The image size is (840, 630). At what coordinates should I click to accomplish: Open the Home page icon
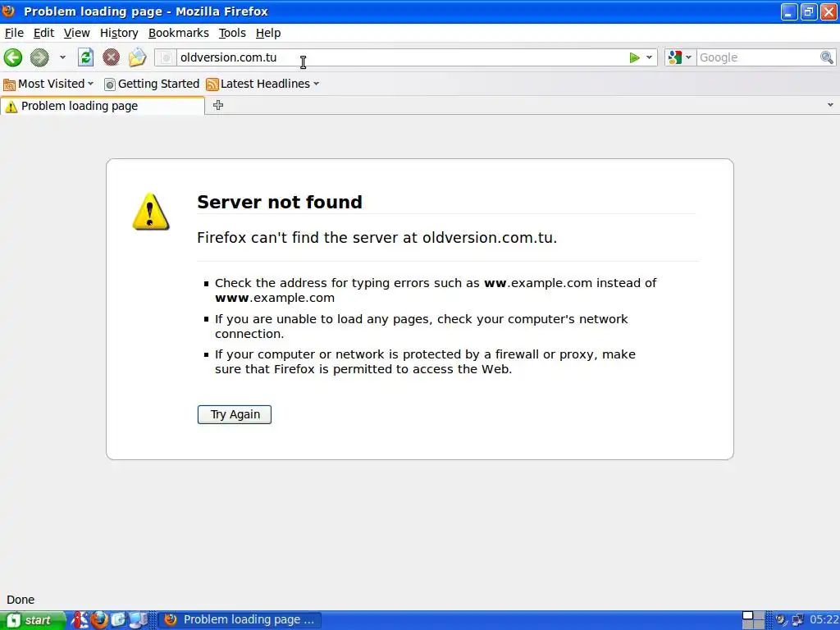tap(137, 57)
